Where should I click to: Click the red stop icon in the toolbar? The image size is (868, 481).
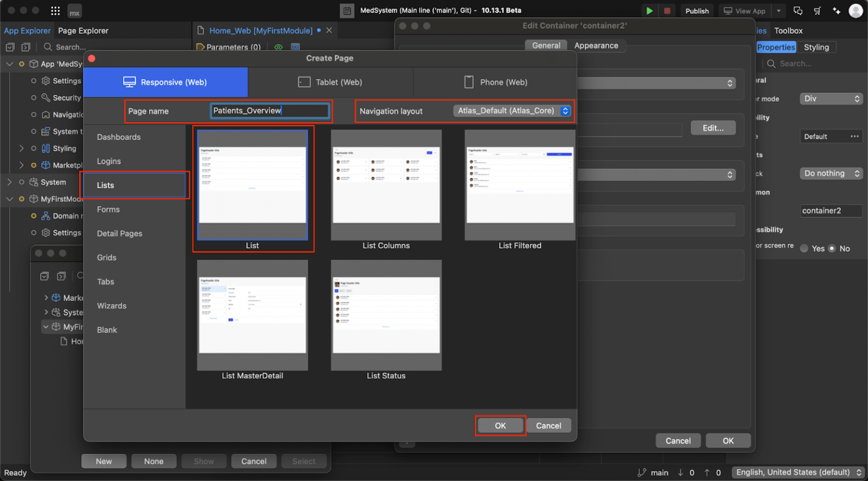[667, 10]
